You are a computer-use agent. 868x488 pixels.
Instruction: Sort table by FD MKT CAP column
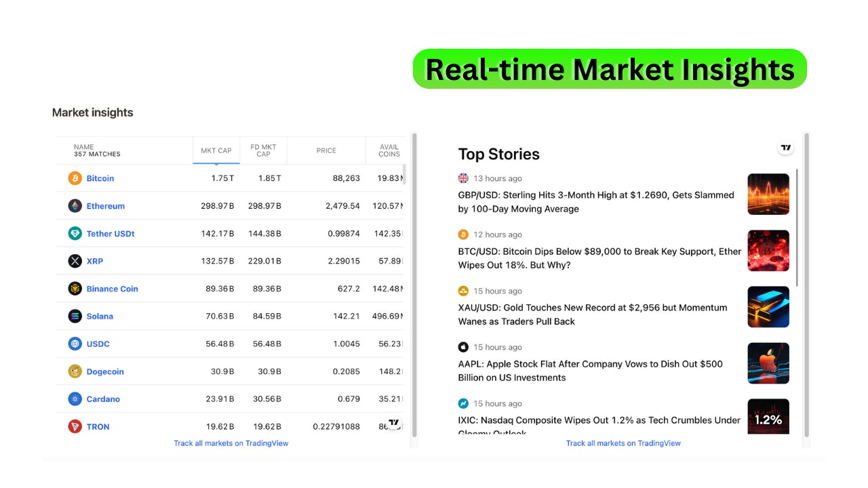pyautogui.click(x=264, y=150)
